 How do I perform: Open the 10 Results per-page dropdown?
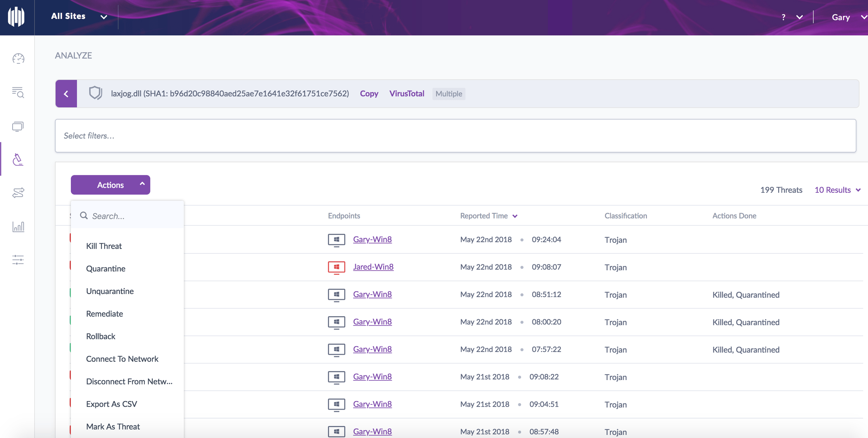tap(837, 190)
